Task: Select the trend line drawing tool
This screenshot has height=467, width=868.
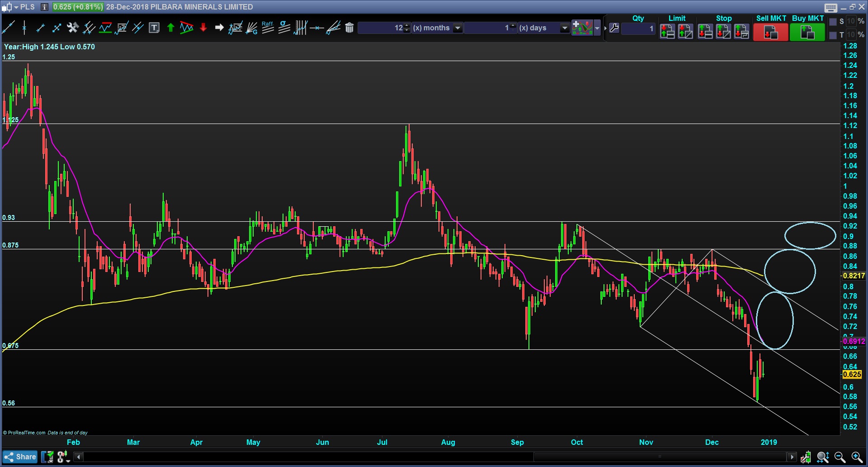Action: point(8,28)
